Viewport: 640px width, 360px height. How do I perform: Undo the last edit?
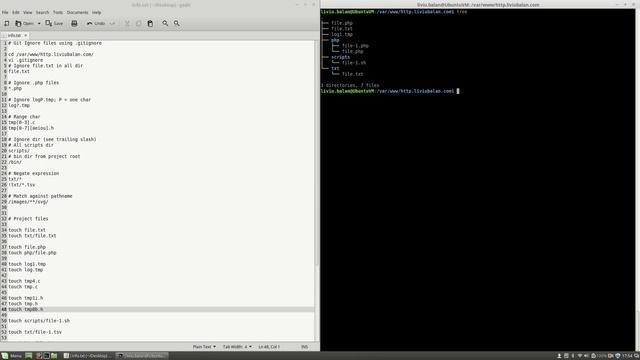(96, 23)
